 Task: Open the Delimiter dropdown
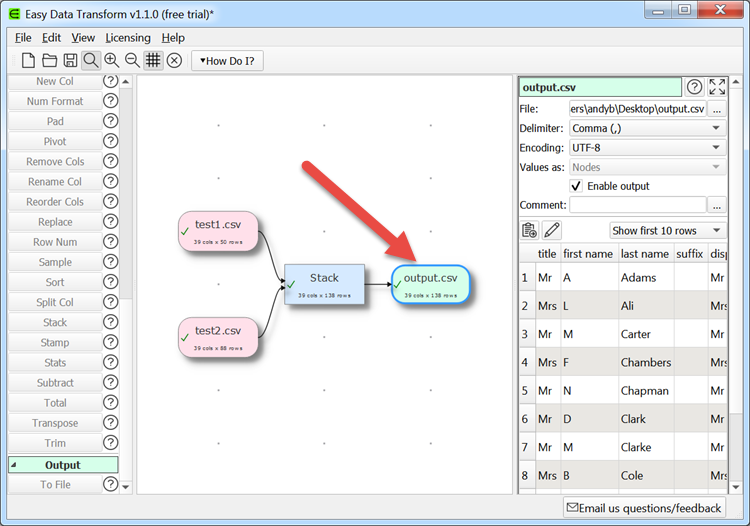click(x=646, y=128)
